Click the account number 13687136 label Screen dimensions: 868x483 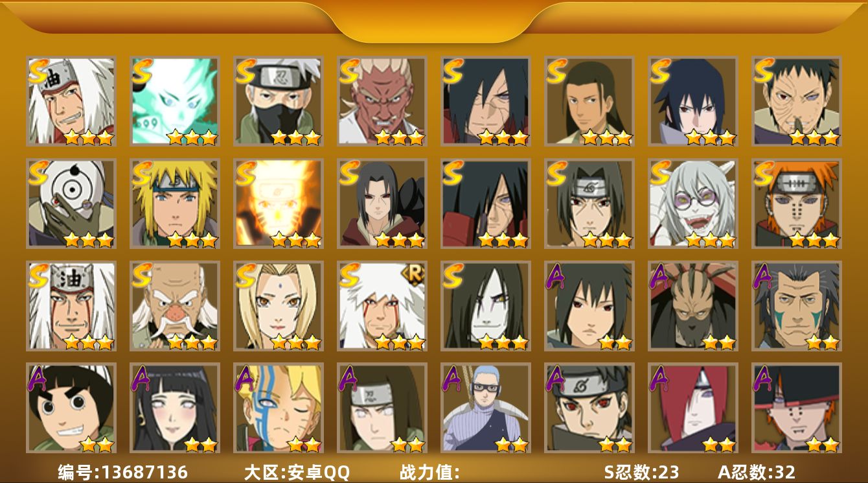point(122,472)
